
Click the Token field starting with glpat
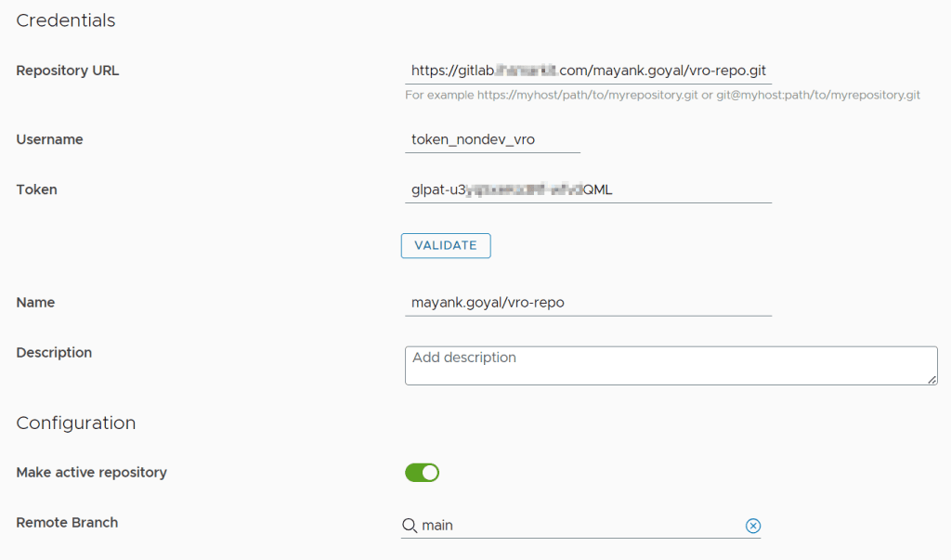pos(588,190)
